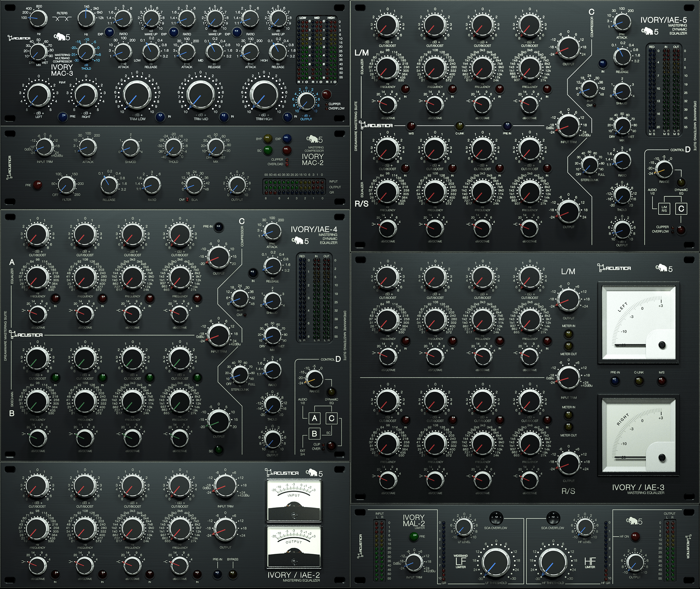
Task: Click the IAE-5 THOLD knob
Action: pos(622,196)
